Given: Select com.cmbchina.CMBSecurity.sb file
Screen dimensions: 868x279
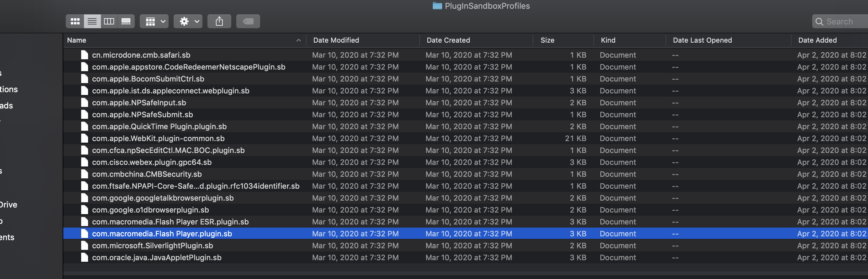Looking at the screenshot, I should click(465, 174).
